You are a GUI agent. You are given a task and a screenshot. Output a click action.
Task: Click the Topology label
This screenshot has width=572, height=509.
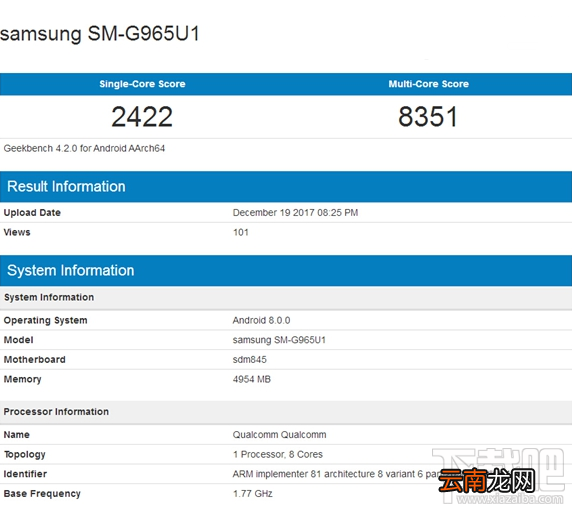[x=24, y=455]
